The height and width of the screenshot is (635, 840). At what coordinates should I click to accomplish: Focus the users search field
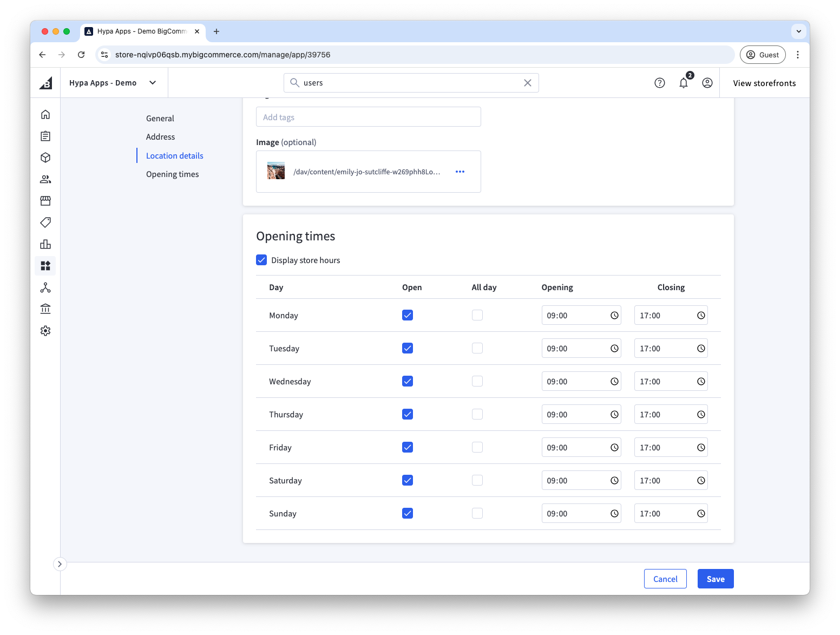(411, 83)
